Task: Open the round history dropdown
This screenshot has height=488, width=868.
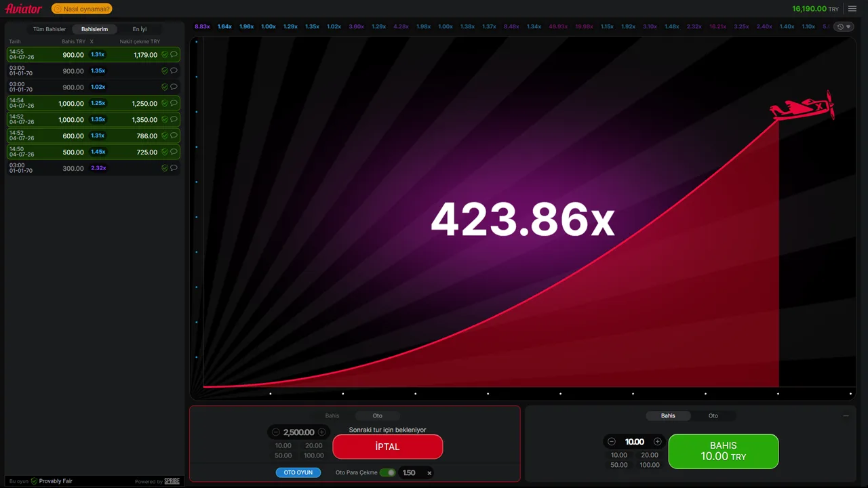Action: pyautogui.click(x=844, y=26)
